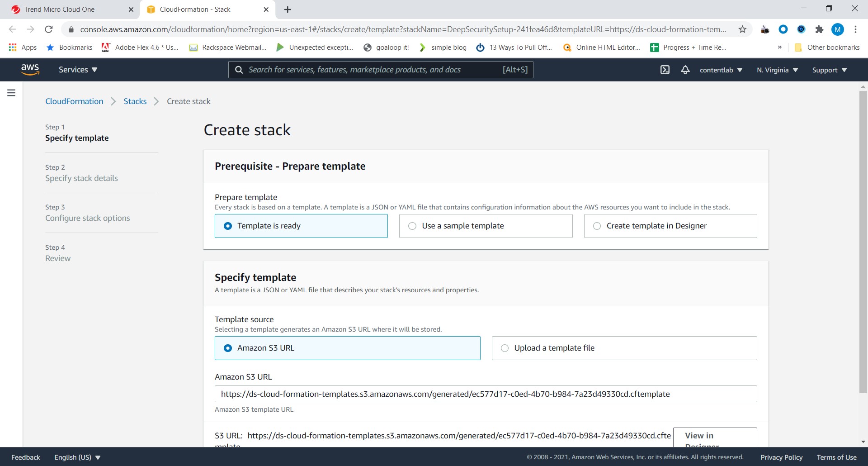Open Adobe Flex 4.6 bookmark

(x=140, y=48)
